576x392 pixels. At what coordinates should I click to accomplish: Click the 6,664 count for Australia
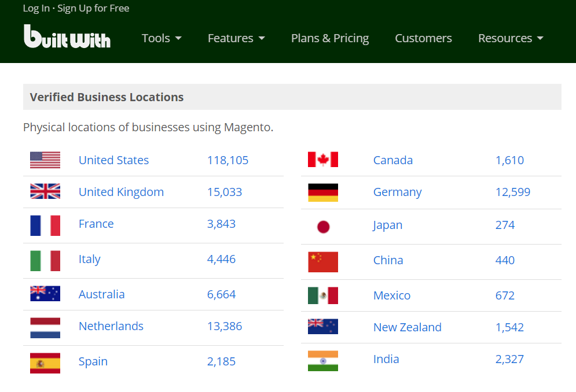coord(221,294)
